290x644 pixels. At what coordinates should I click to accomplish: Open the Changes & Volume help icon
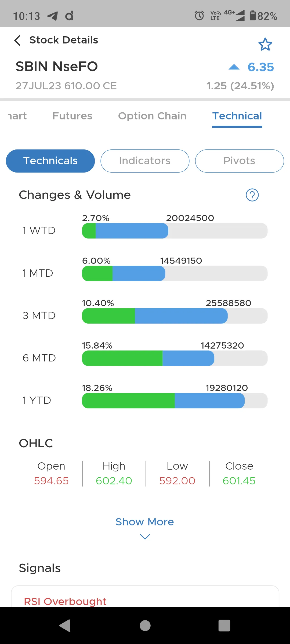[252, 195]
